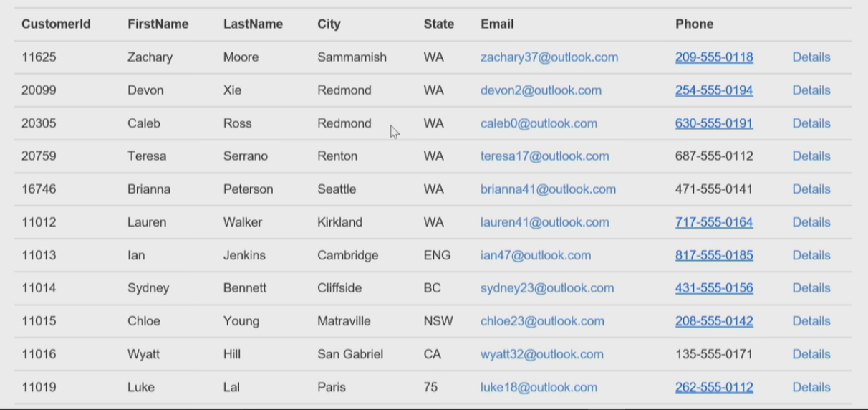The height and width of the screenshot is (410, 868).
Task: Open Details for Zachary Moore
Action: (811, 57)
